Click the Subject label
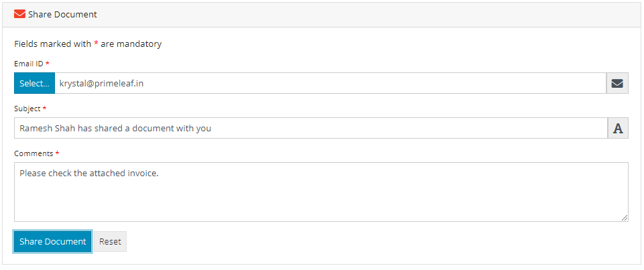 [27, 109]
